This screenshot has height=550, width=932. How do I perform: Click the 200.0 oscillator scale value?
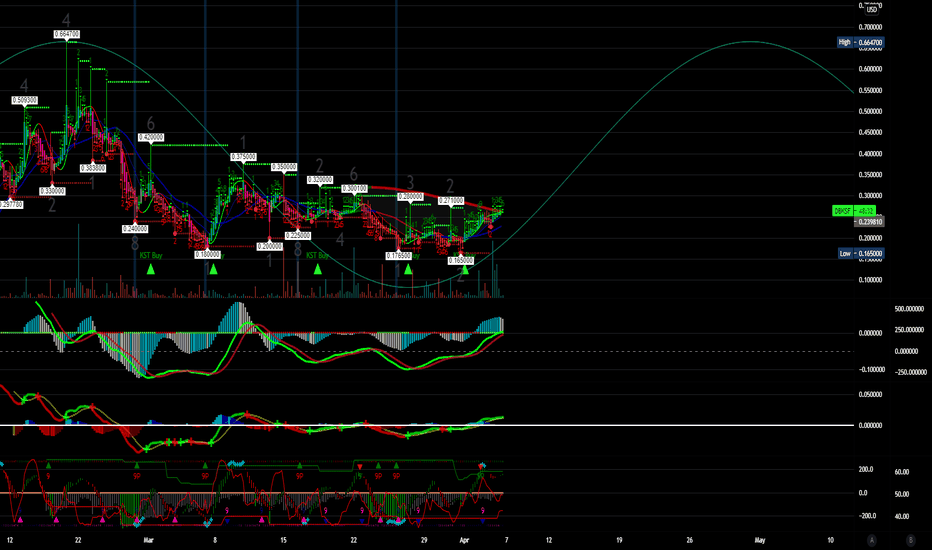(865, 469)
